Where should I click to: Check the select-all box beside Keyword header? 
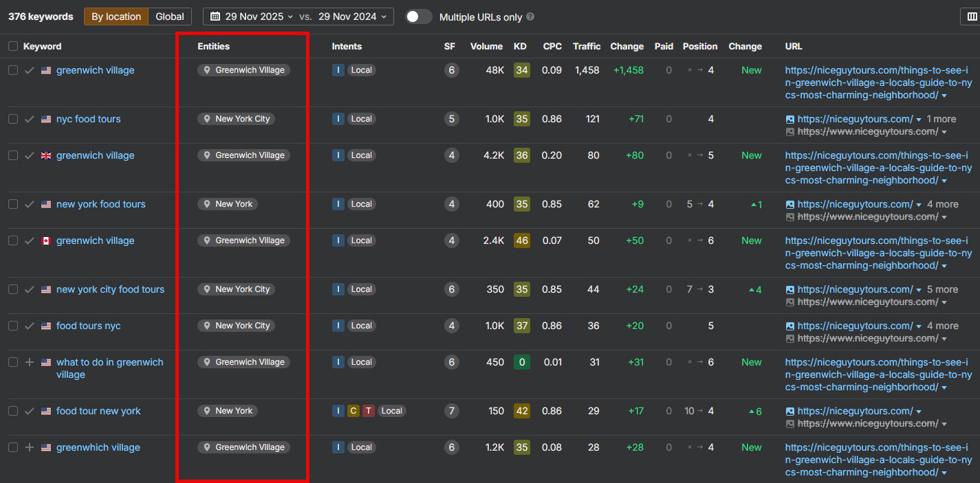pos(13,47)
